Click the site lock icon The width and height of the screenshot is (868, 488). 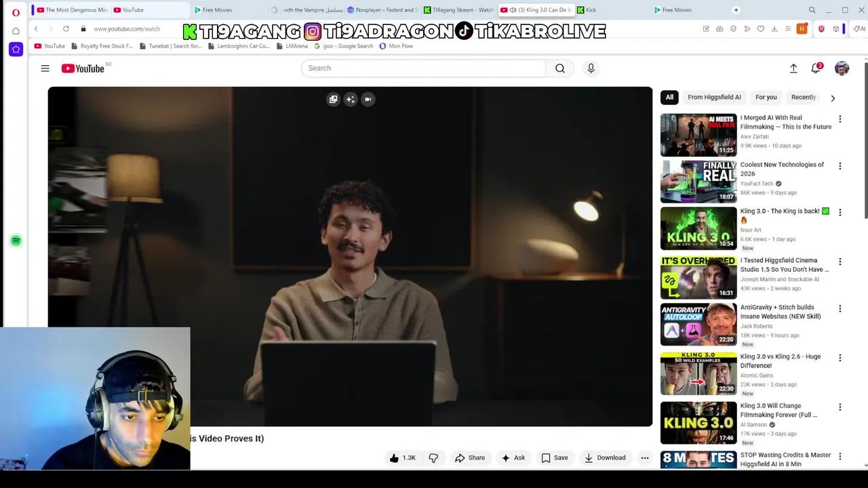point(83,29)
